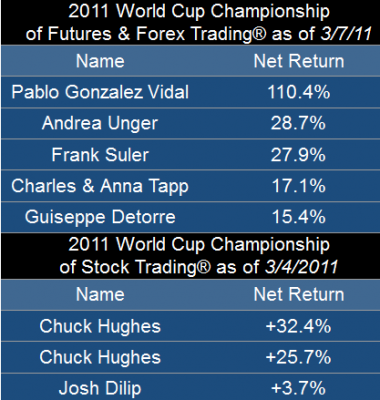Click Josh Dilip's name
Viewport: 380px width, 400px height.
[100, 388]
